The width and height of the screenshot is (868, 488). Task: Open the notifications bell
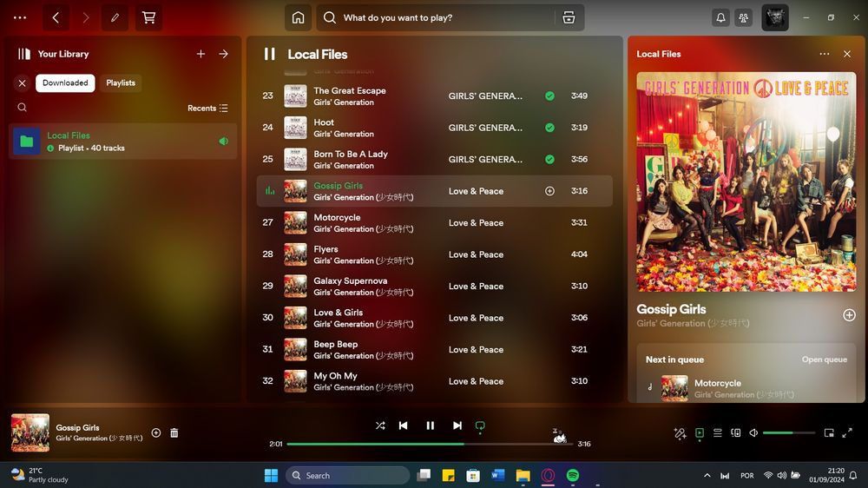[720, 17]
